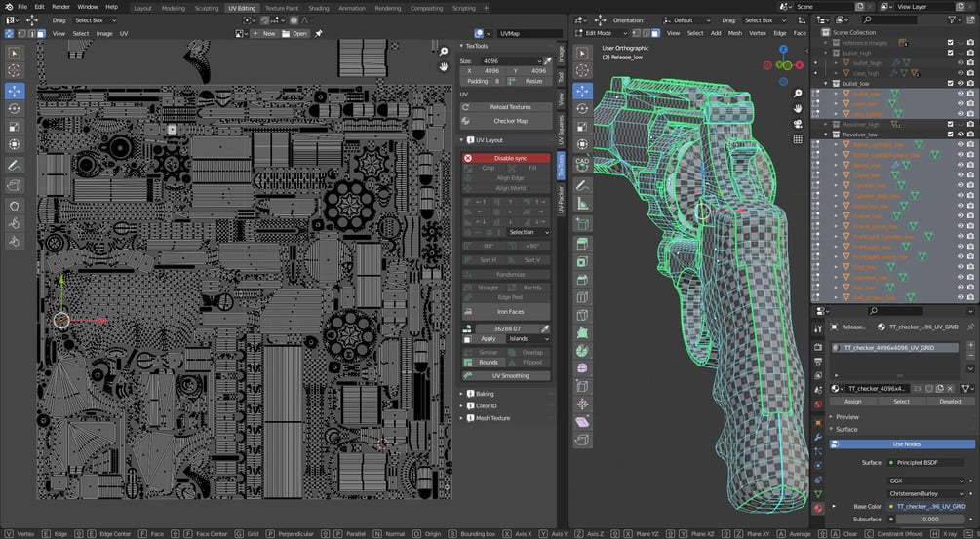
Task: Open the Render menu
Action: 60,7
